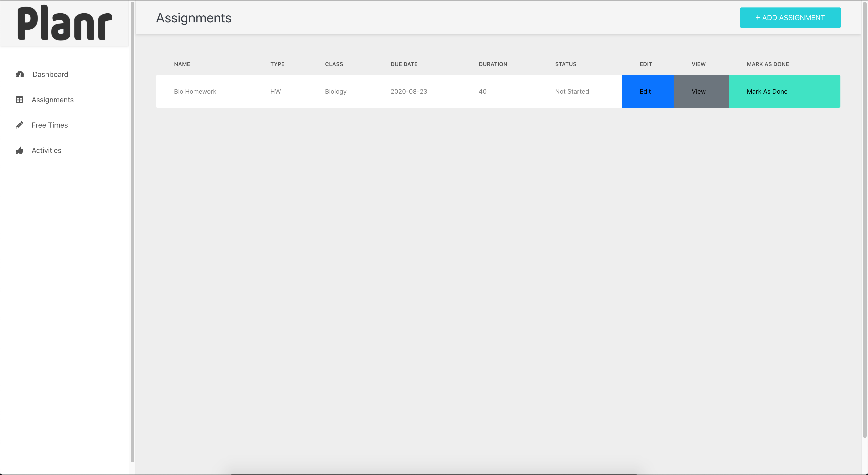Navigate to Activities
The width and height of the screenshot is (868, 475).
47,150
